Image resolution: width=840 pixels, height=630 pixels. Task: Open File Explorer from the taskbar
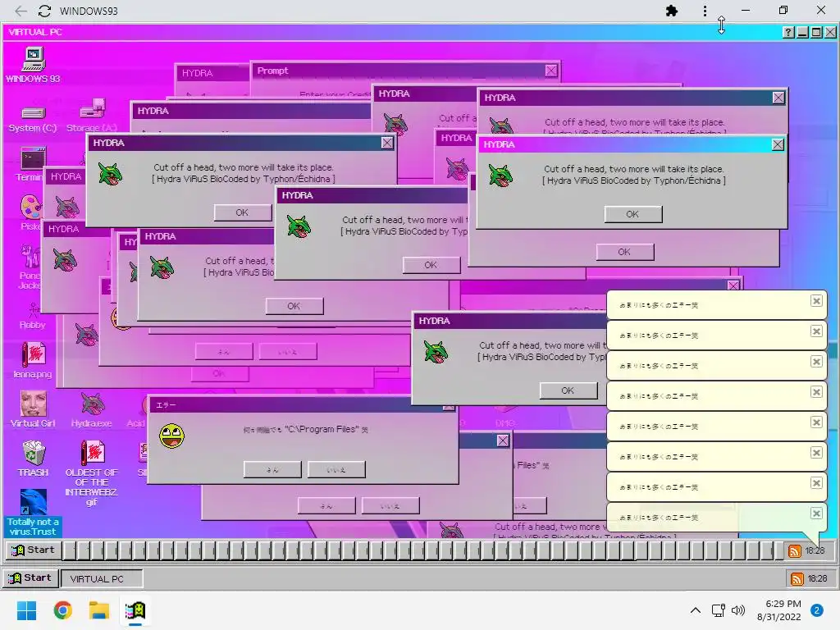point(99,610)
